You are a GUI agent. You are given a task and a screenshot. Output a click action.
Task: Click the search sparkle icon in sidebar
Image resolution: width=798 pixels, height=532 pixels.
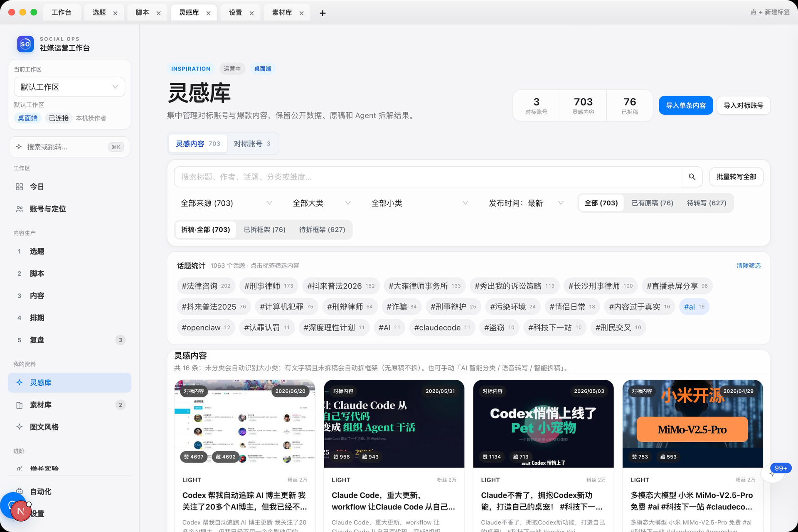click(x=19, y=147)
